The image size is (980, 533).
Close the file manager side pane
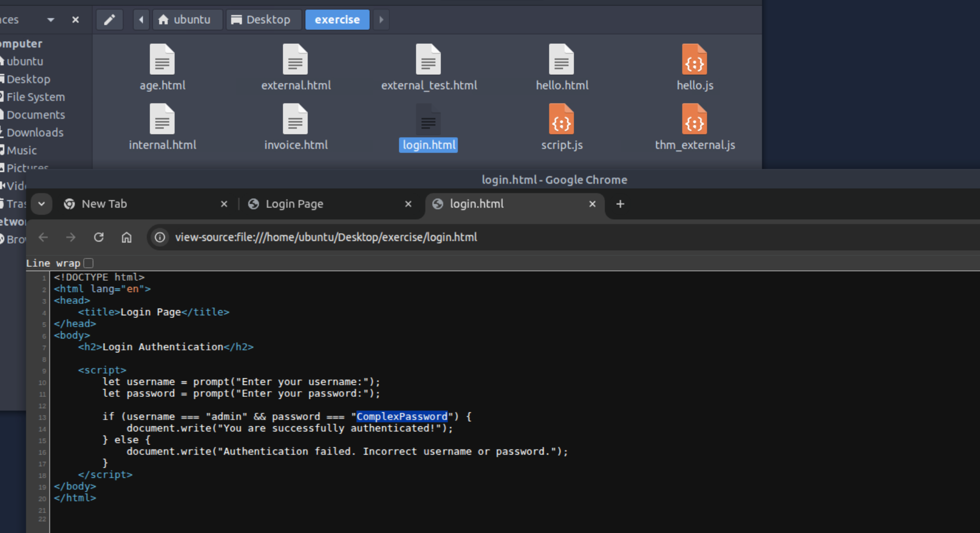tap(75, 20)
